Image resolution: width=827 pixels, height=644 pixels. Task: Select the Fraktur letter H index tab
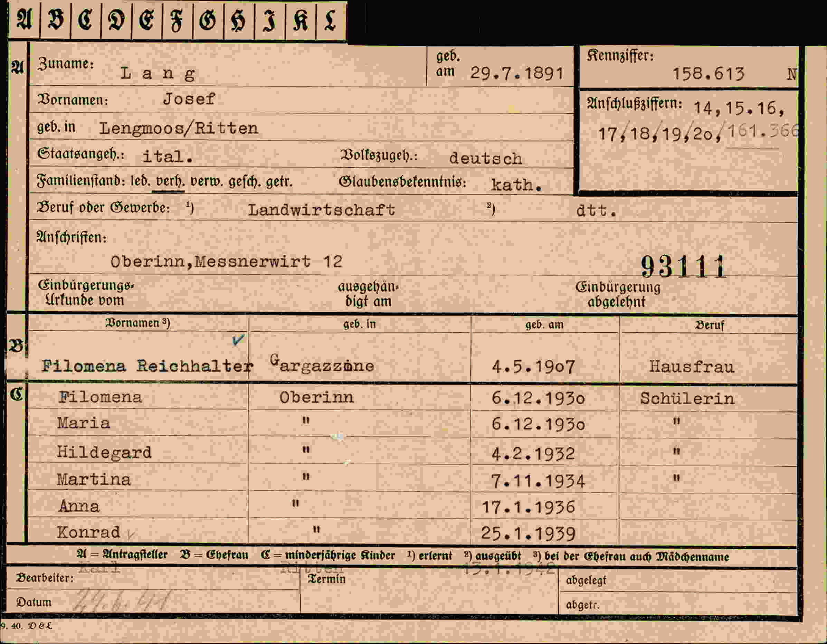(x=239, y=20)
